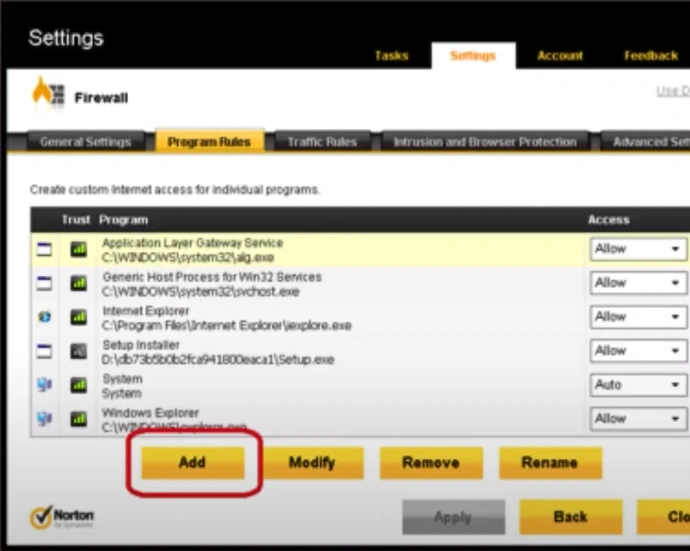This screenshot has height=551, width=690.
Task: Select the Setup Installer row text
Action: pos(141,345)
